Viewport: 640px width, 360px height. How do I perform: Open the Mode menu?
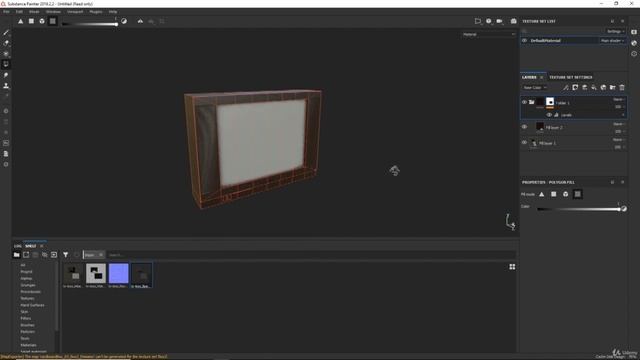pos(34,12)
